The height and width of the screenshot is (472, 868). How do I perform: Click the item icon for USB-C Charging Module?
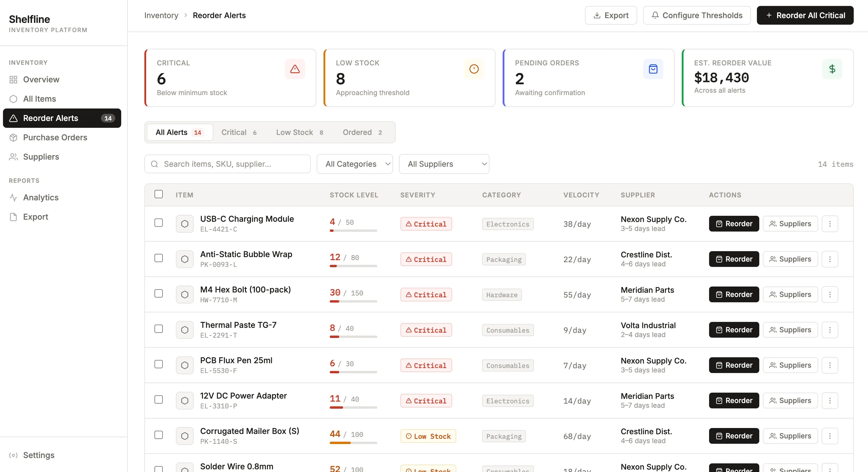pyautogui.click(x=185, y=224)
